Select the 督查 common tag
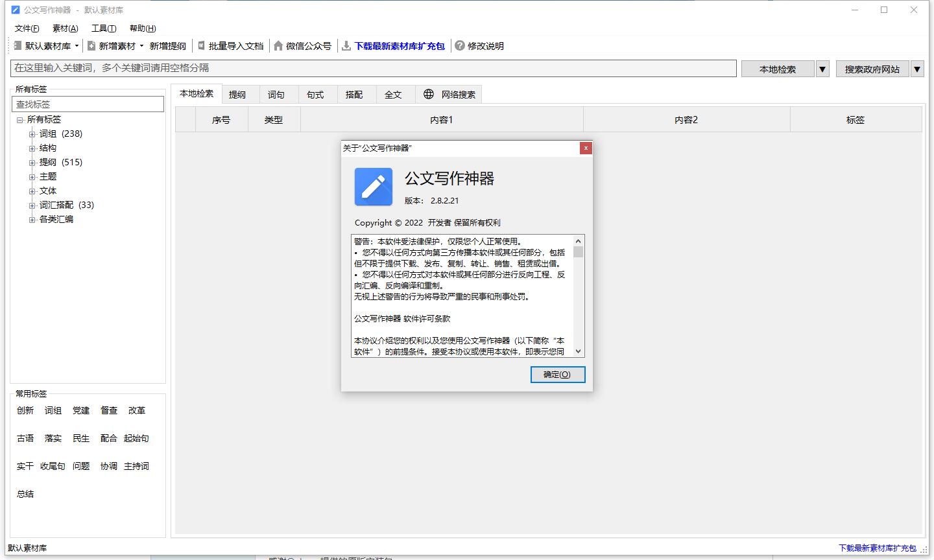 click(x=109, y=410)
